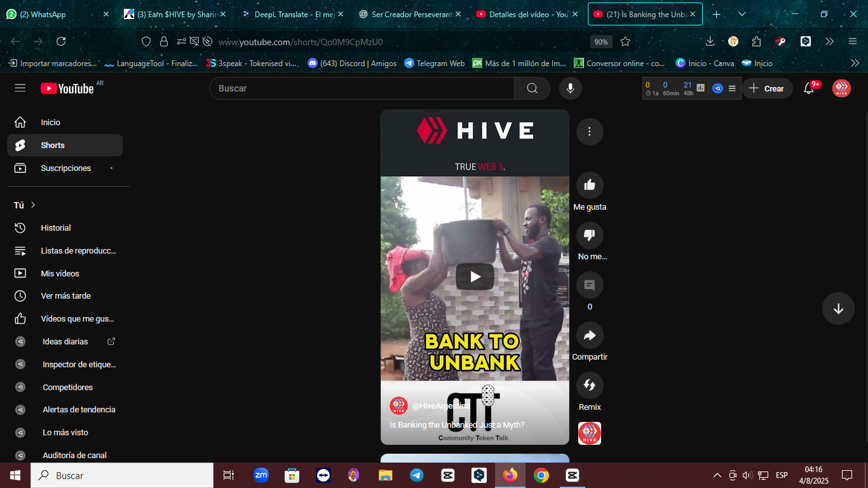Open a new browser tab
The width and height of the screenshot is (868, 488).
pos(716,14)
